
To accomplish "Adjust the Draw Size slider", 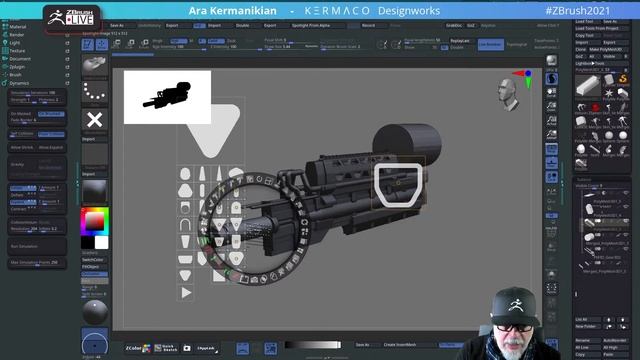I will [284, 47].
